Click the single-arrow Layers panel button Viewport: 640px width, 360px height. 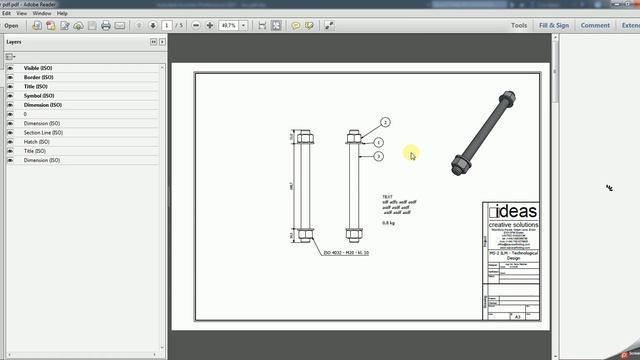click(162, 42)
